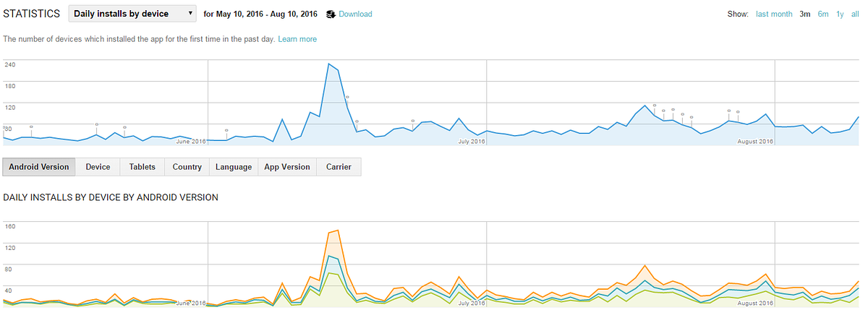Viewport: 868px width, 310px height.
Task: Select the Language tab
Action: 234,167
